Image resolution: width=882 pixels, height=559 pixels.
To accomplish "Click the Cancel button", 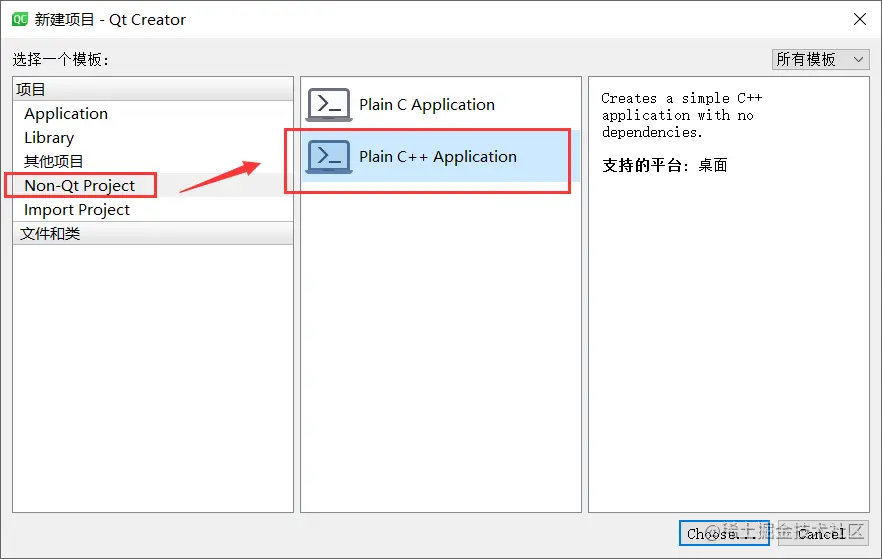I will coord(823,533).
